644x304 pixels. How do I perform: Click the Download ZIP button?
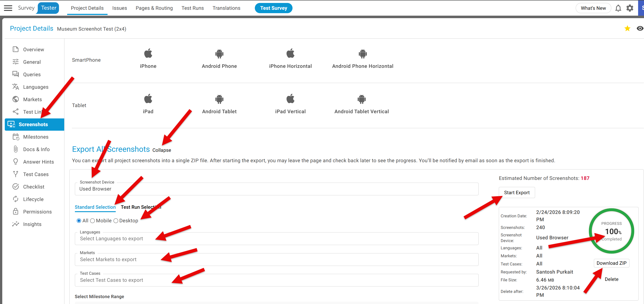coord(611,263)
